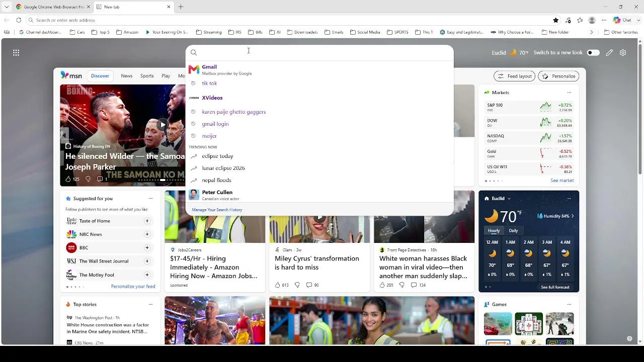This screenshot has width=644, height=362.
Task: Click the Feed layout button
Action: 514,76
